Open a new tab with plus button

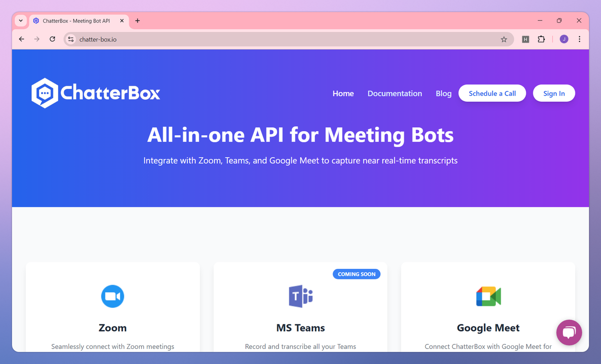pos(138,21)
